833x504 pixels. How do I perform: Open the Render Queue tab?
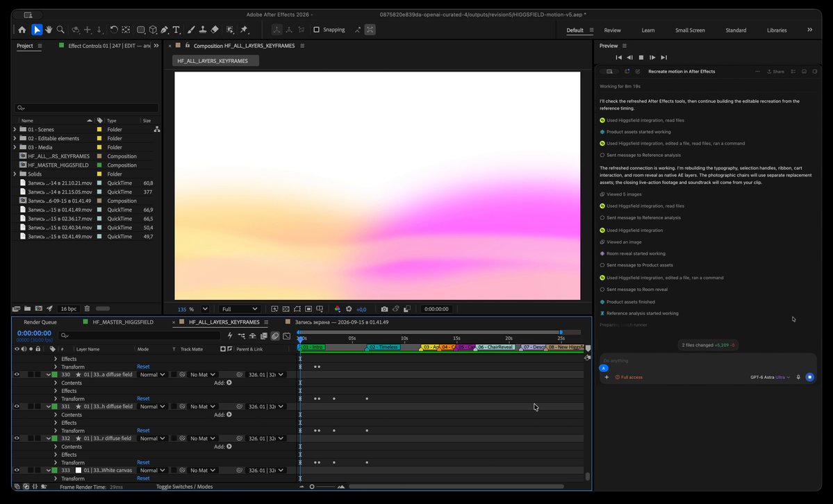click(x=40, y=322)
